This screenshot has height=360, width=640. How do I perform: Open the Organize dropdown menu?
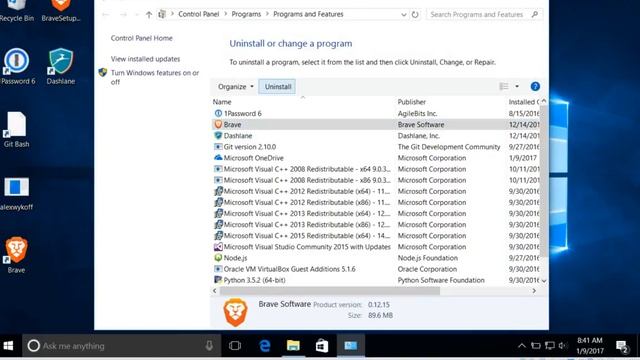click(236, 87)
